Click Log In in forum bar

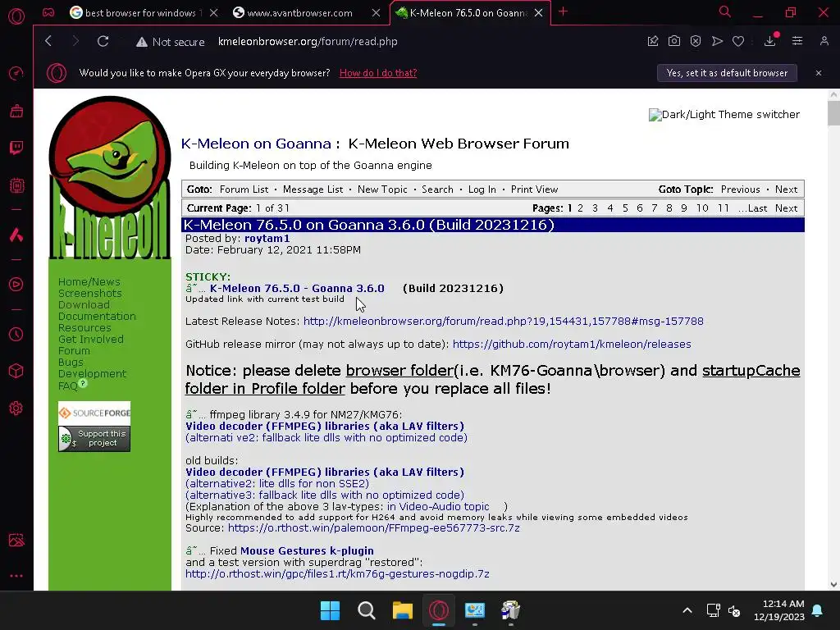point(482,189)
